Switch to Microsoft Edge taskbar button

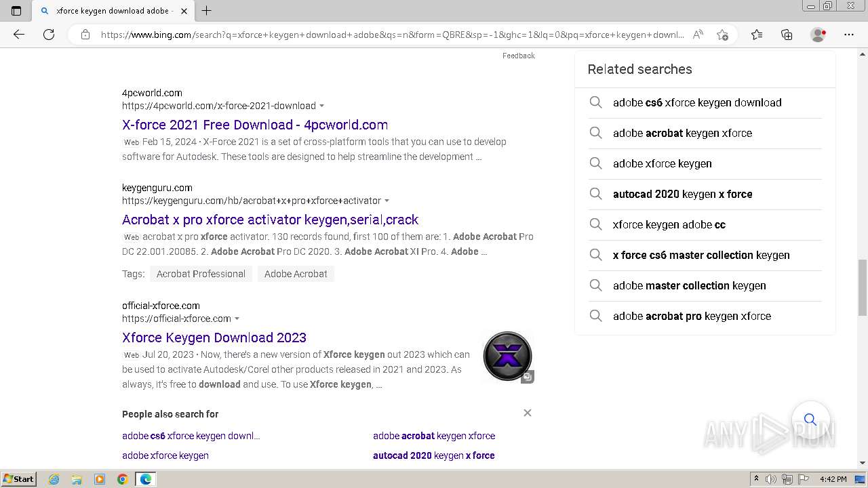pos(146,479)
